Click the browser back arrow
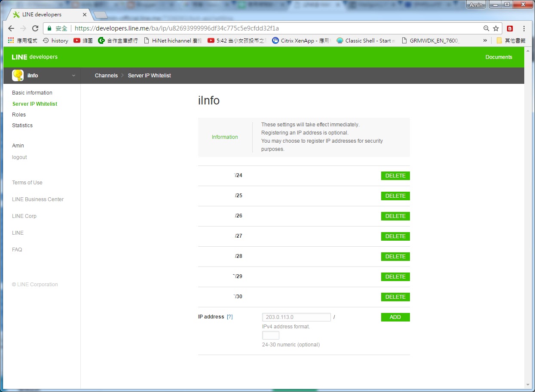This screenshot has width=535, height=392. 11,28
